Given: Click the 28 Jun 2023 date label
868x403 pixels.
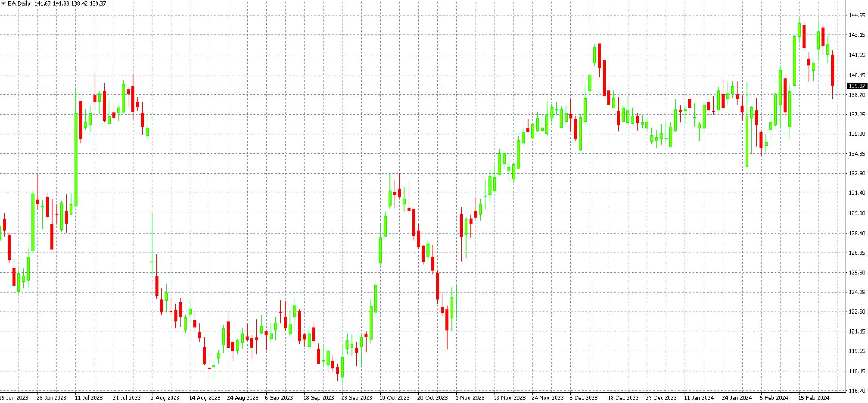Looking at the screenshot, I should tap(51, 398).
